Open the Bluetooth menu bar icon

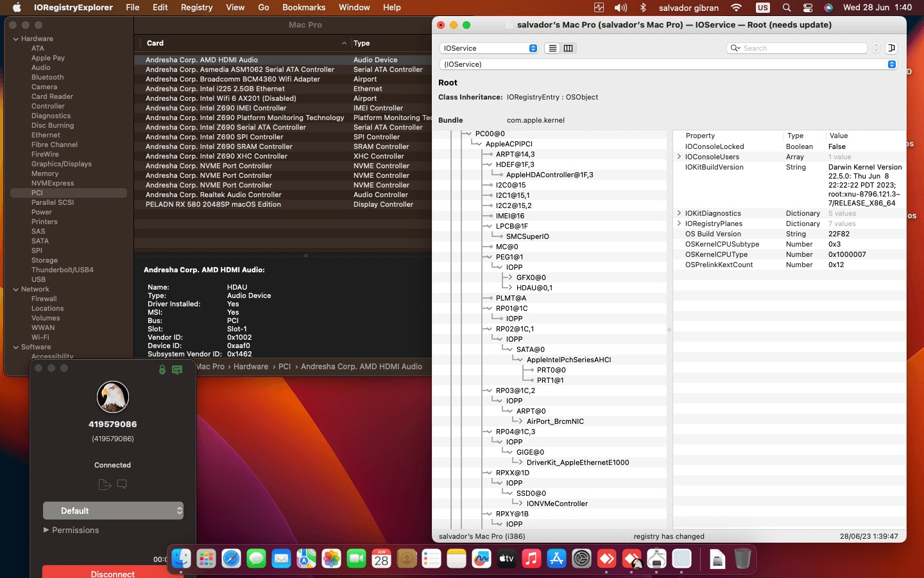click(x=643, y=8)
